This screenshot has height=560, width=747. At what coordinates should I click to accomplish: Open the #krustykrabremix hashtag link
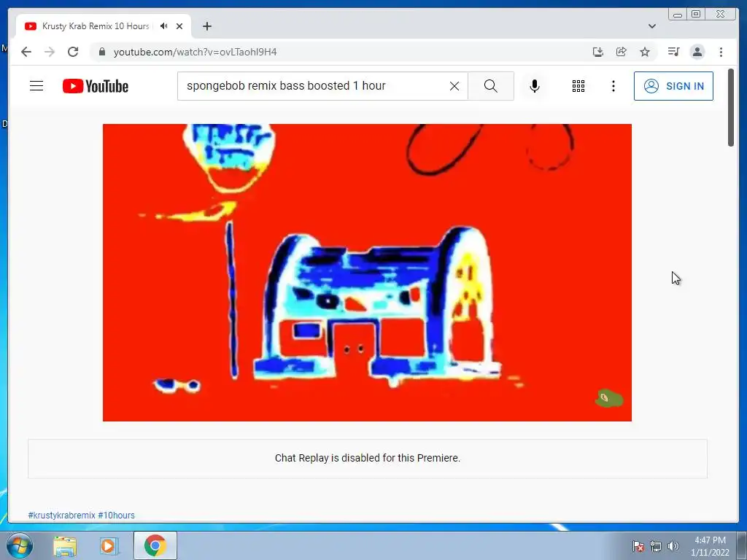[x=61, y=516]
